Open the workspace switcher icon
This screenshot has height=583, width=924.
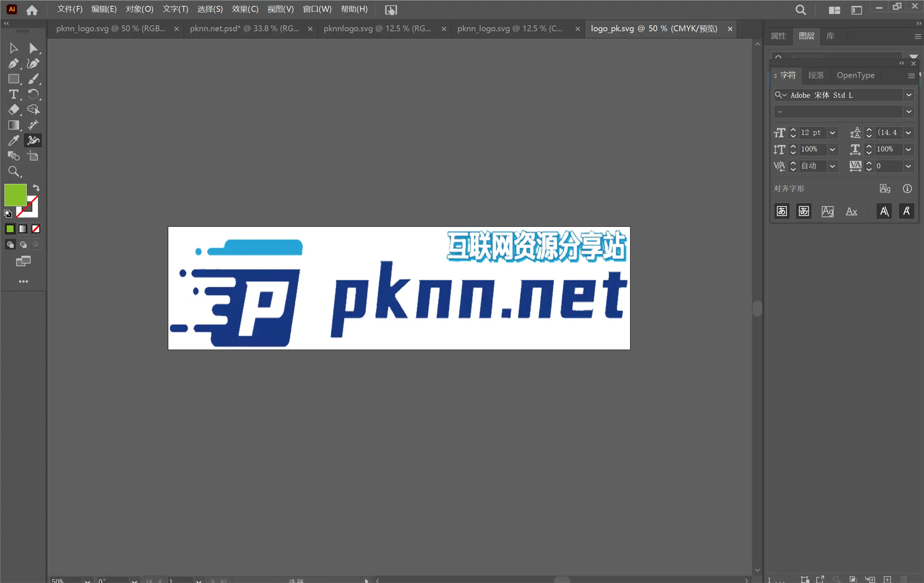(856, 10)
